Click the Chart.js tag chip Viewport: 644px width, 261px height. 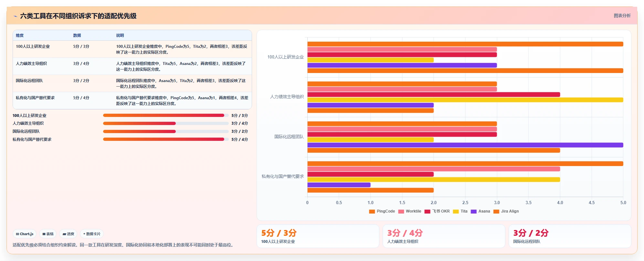click(25, 234)
